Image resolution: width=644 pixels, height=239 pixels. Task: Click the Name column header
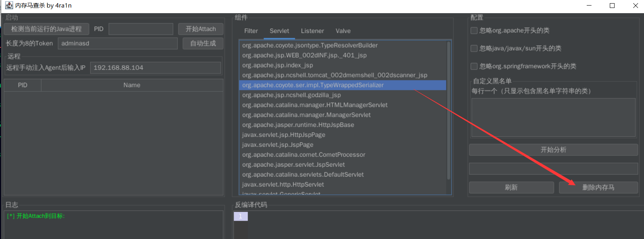(132, 85)
